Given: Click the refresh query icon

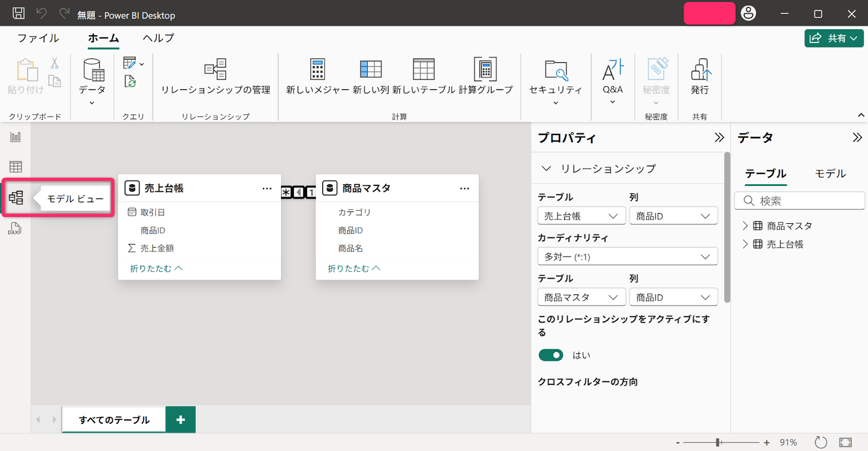Looking at the screenshot, I should [x=130, y=81].
